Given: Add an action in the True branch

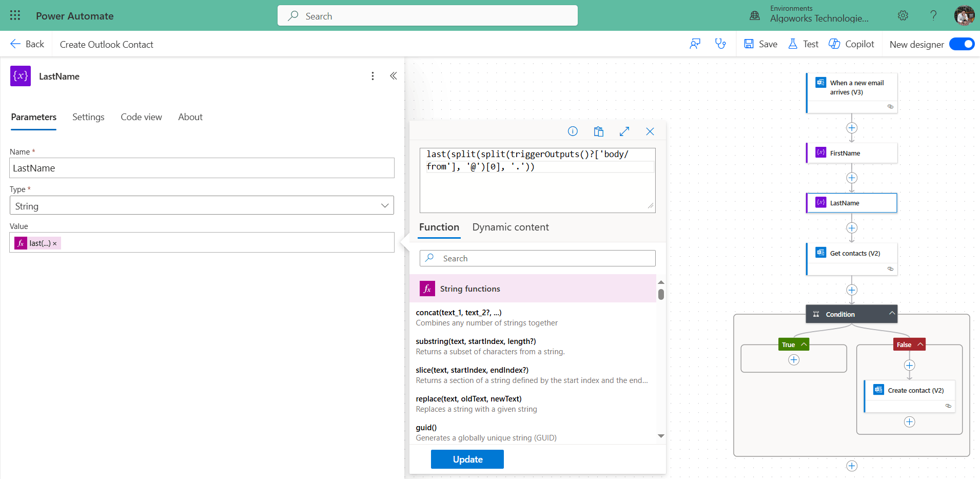Looking at the screenshot, I should (x=794, y=360).
